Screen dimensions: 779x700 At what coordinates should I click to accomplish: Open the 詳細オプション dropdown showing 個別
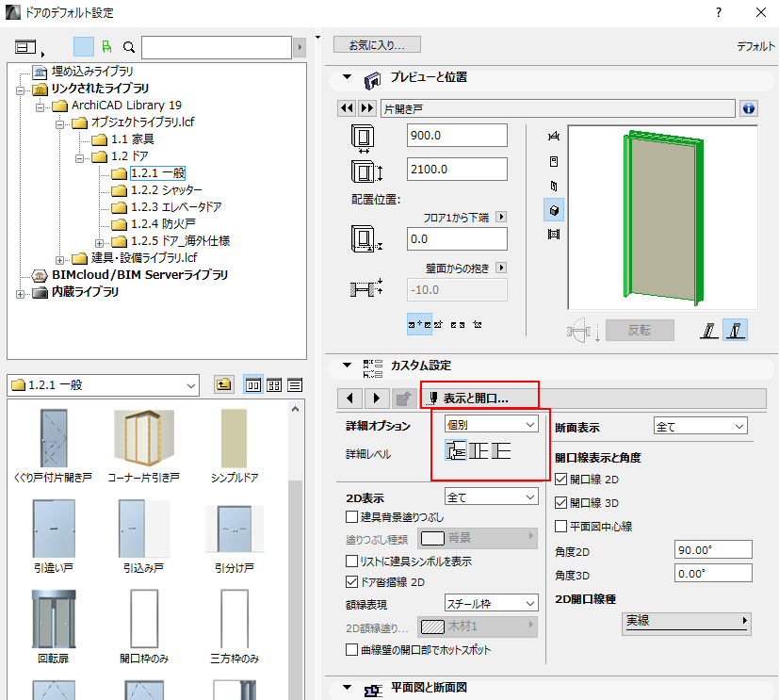tap(491, 425)
